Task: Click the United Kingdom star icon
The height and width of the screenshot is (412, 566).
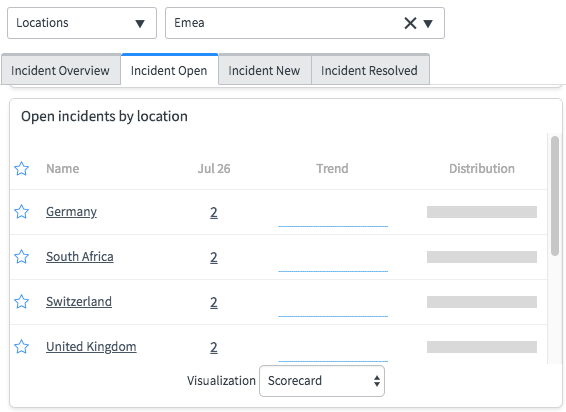Action: point(21,347)
